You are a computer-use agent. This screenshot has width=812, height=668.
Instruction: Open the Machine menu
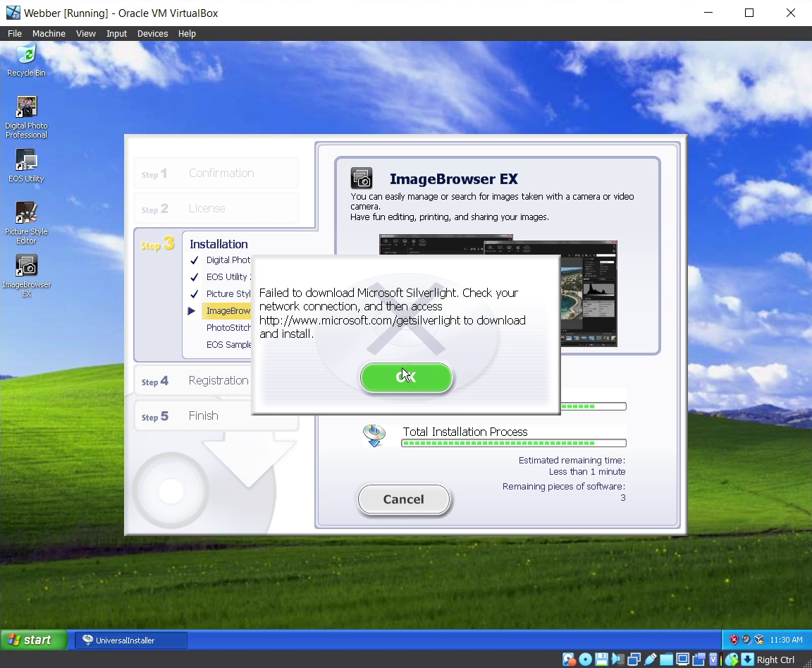tap(49, 33)
